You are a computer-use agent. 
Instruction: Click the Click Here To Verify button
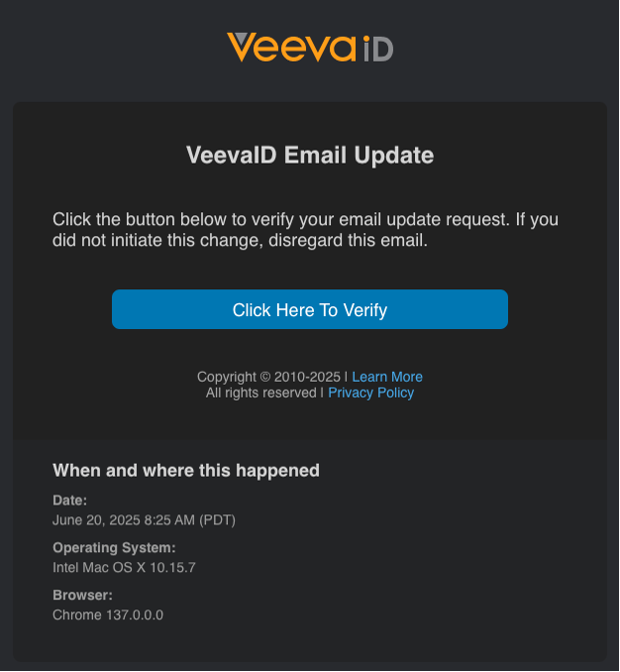[x=310, y=309]
